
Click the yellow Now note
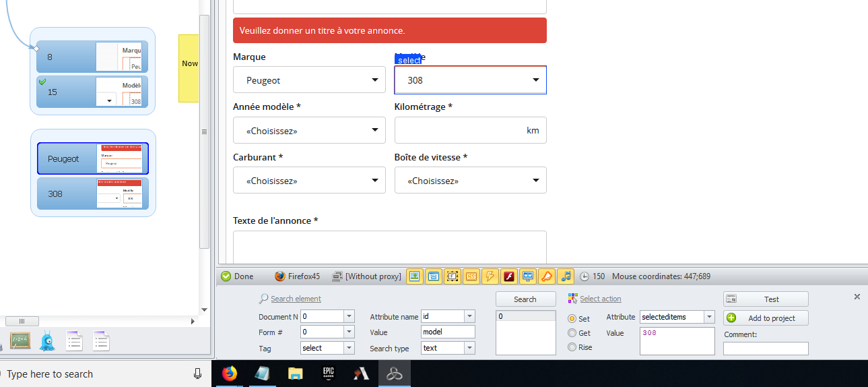189,69
